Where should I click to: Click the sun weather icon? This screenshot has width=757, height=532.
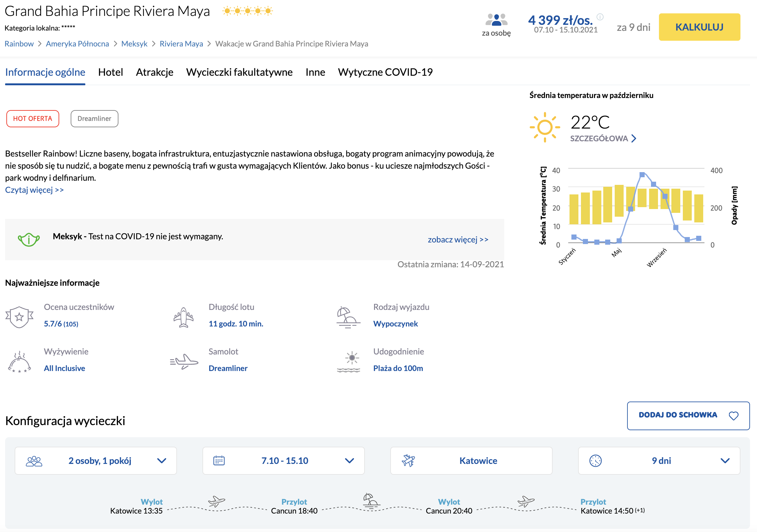coord(545,127)
